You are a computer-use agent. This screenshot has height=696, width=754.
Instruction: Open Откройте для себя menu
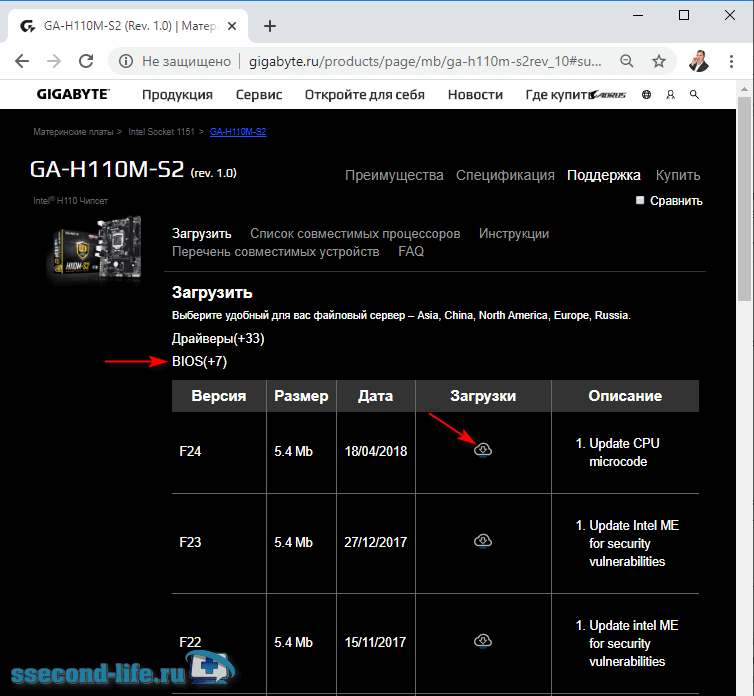click(x=364, y=95)
